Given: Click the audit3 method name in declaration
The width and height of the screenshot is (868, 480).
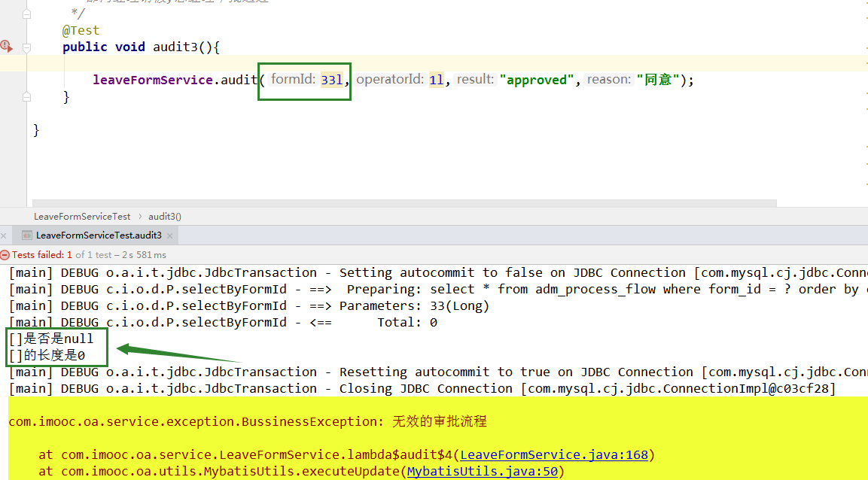Looking at the screenshot, I should pos(175,47).
